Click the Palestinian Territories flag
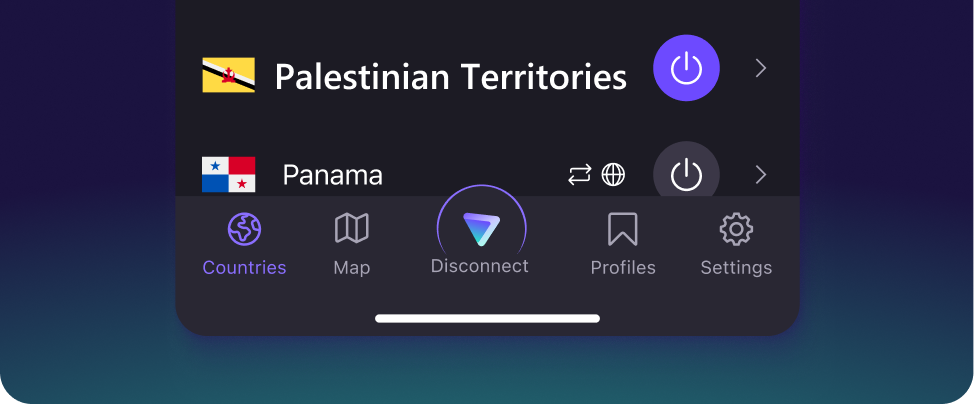The image size is (974, 404). (229, 75)
